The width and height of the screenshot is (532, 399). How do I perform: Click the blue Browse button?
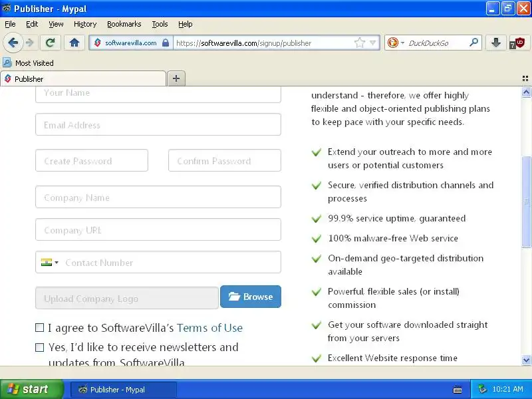tap(251, 297)
